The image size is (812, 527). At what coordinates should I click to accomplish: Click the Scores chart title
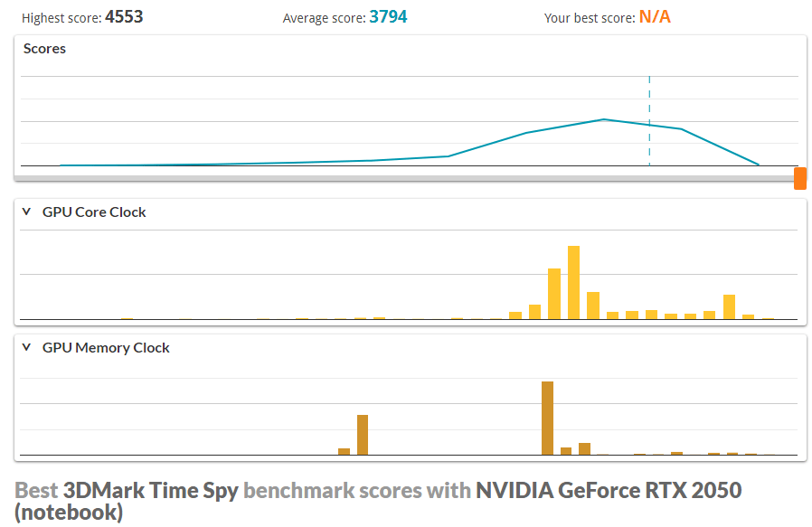44,49
